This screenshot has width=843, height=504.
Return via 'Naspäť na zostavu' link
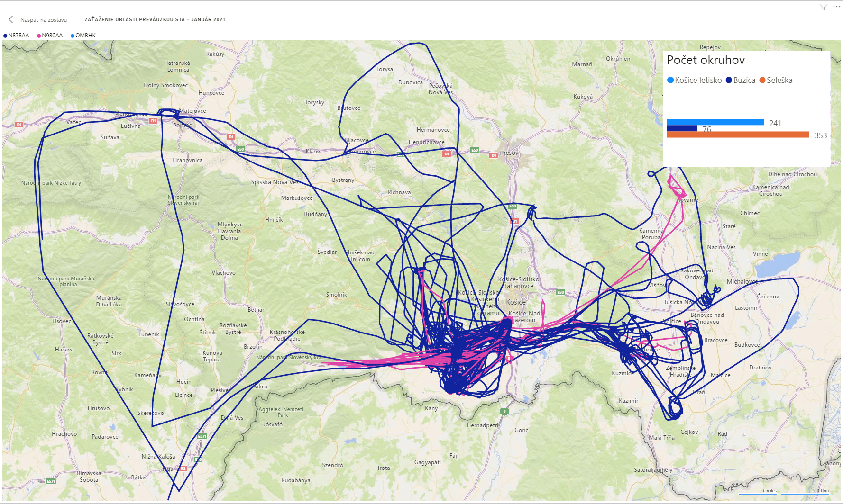point(44,20)
